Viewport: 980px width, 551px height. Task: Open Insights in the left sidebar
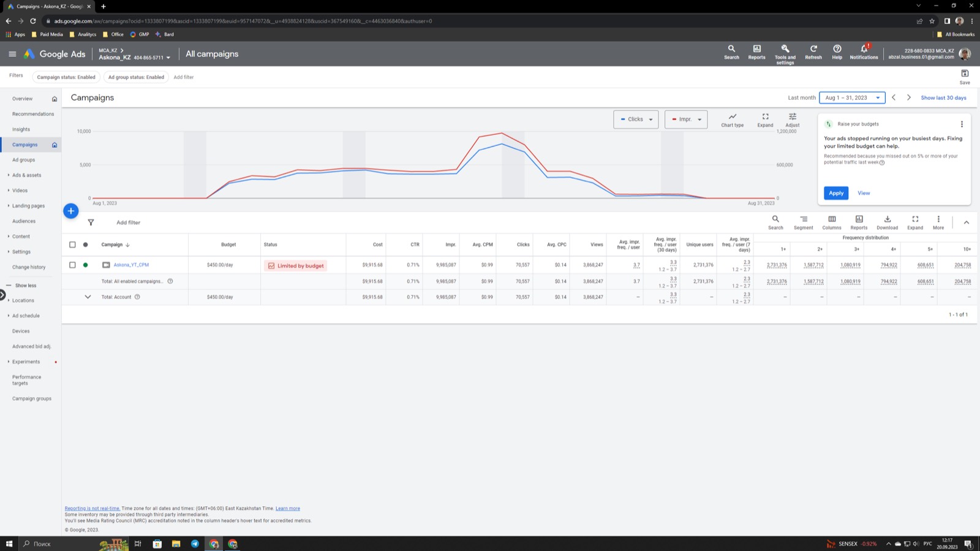click(21, 129)
